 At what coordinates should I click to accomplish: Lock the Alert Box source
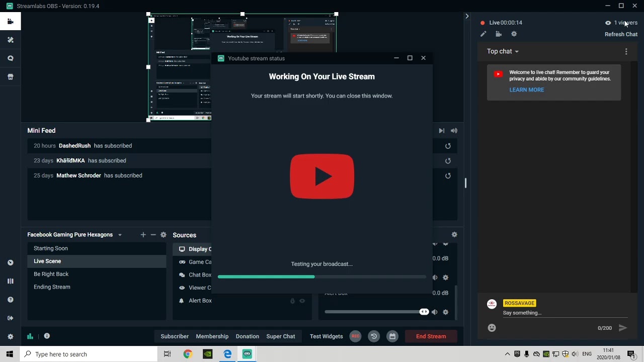tap(292, 301)
